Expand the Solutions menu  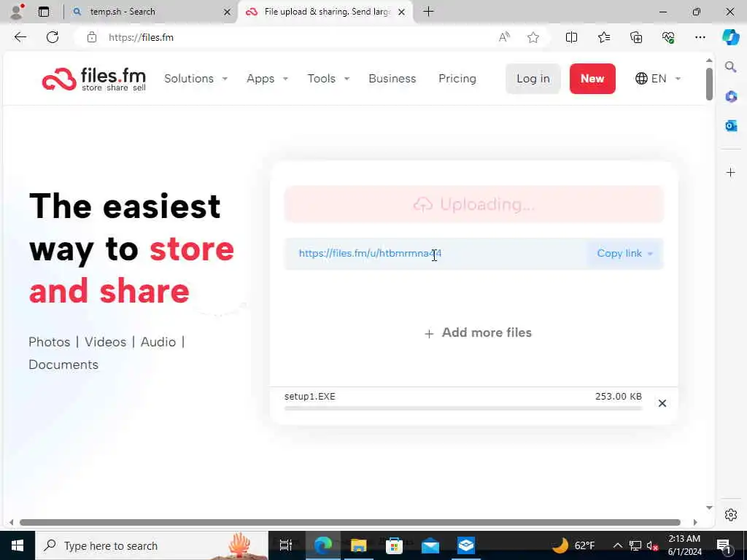pos(196,79)
